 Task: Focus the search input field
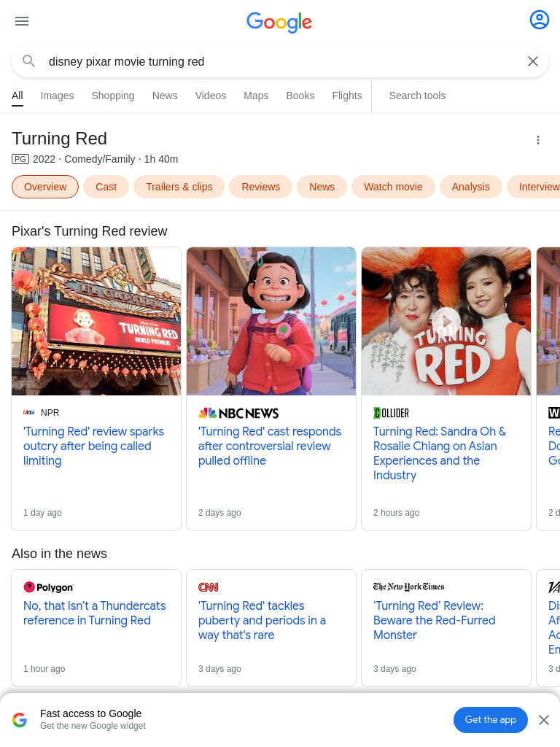(281, 61)
